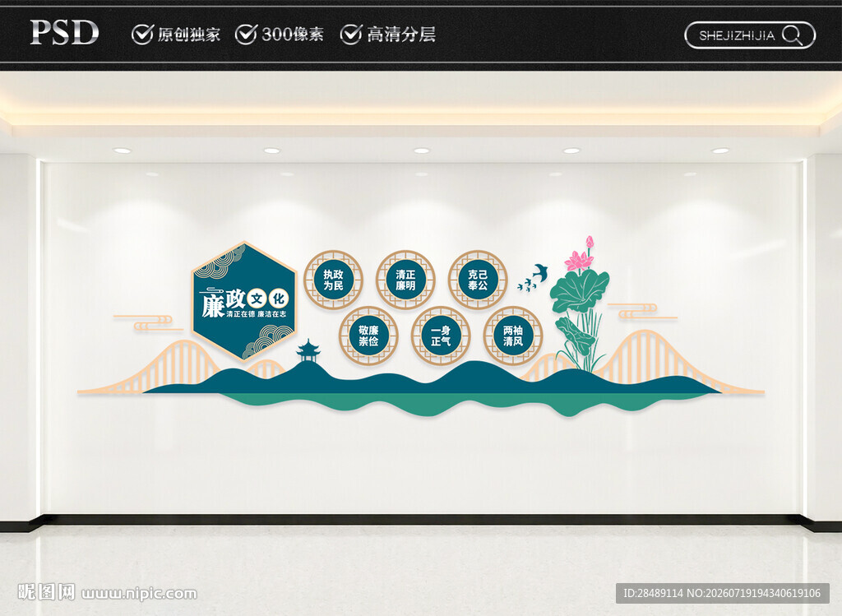Image resolution: width=842 pixels, height=616 pixels.
Task: Select the 两袖清风 circular badge
Action: [x=513, y=336]
